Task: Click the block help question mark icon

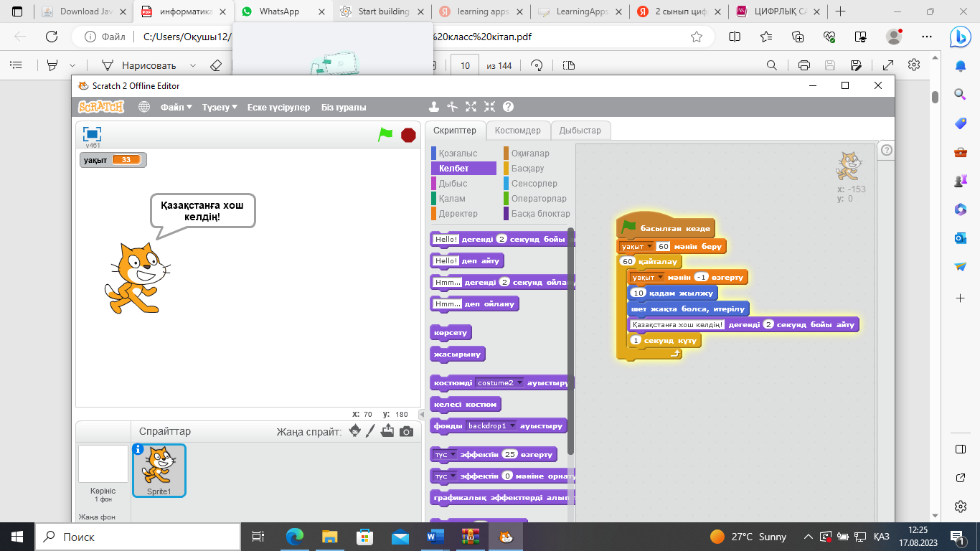Action: [509, 107]
